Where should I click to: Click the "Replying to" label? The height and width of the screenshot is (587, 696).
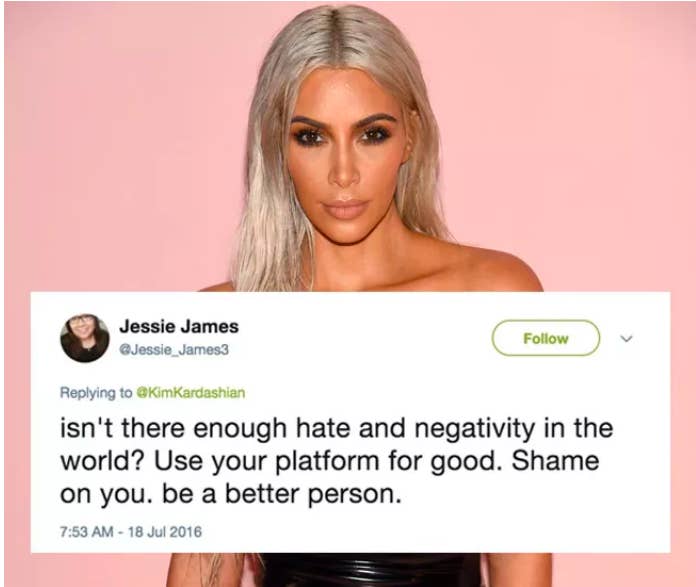coord(96,393)
